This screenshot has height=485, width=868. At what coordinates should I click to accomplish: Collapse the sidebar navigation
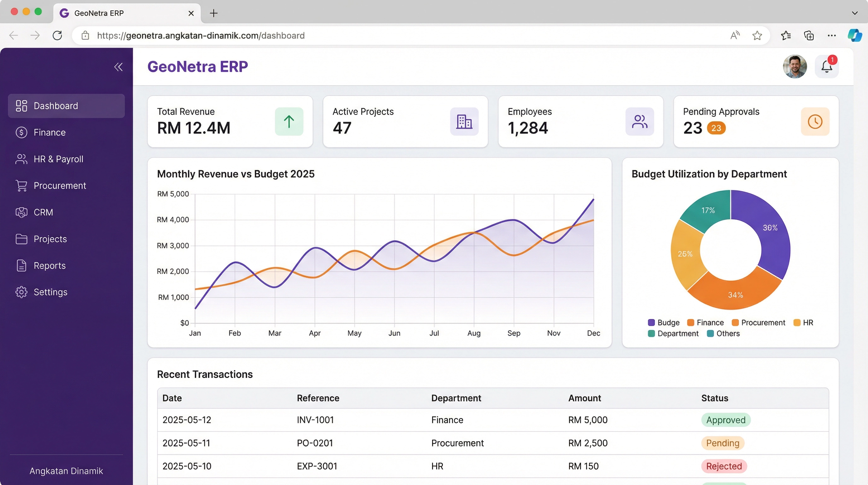pyautogui.click(x=118, y=67)
